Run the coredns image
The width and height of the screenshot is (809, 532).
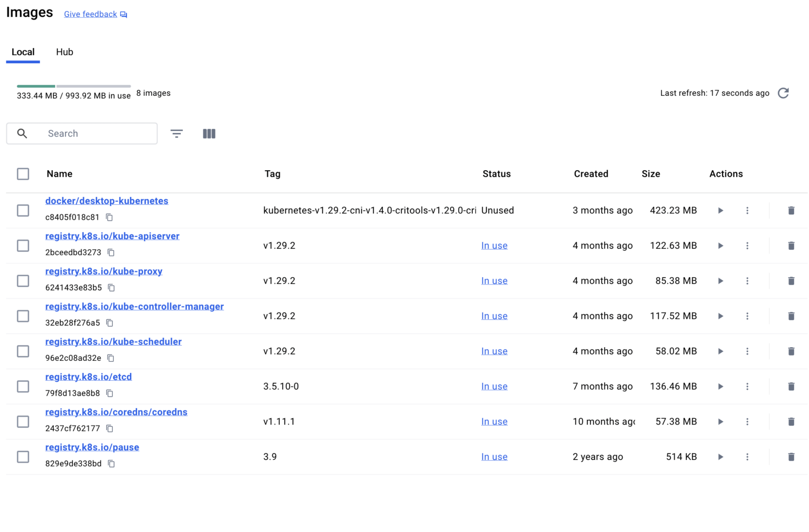tap(720, 421)
